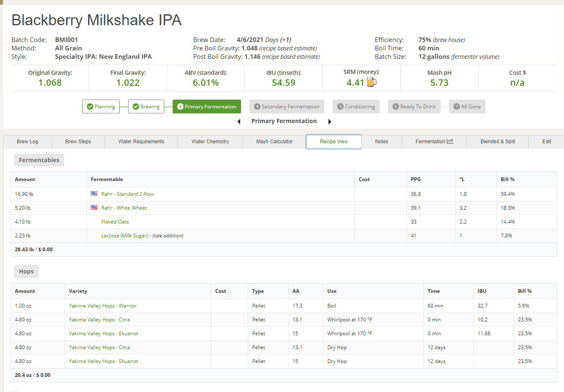The height and width of the screenshot is (392, 564).
Task: Open the Warrior hops link
Action: tap(103, 306)
